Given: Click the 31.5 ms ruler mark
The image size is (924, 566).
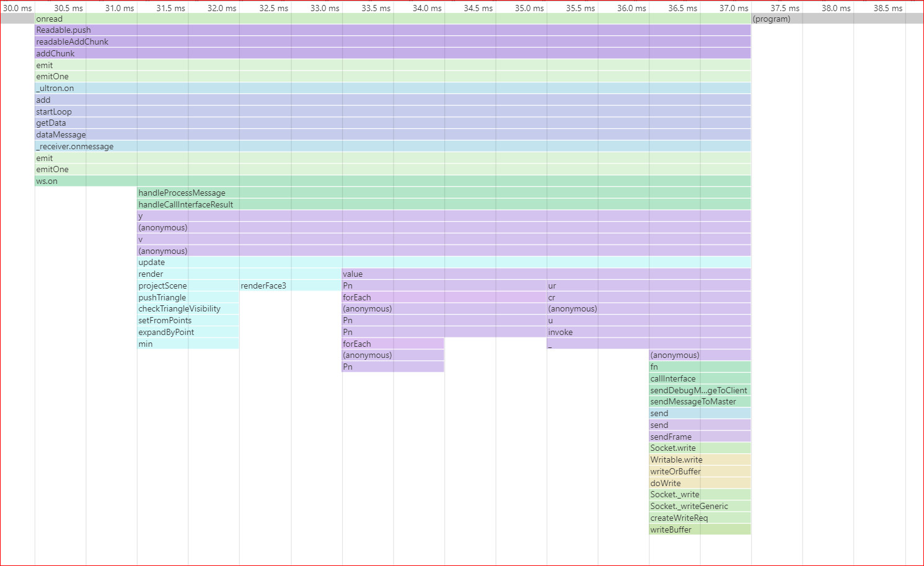Looking at the screenshot, I should pos(170,8).
